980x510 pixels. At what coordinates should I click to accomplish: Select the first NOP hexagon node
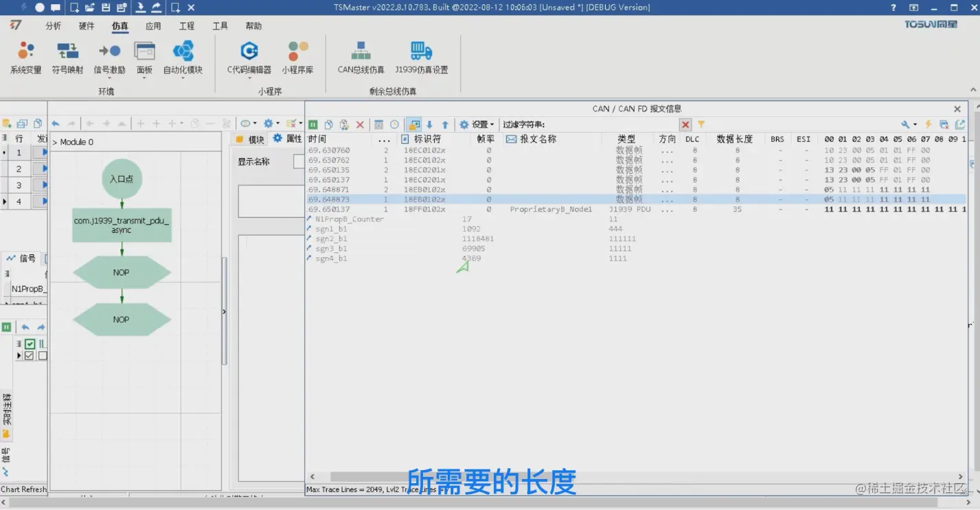(x=122, y=272)
